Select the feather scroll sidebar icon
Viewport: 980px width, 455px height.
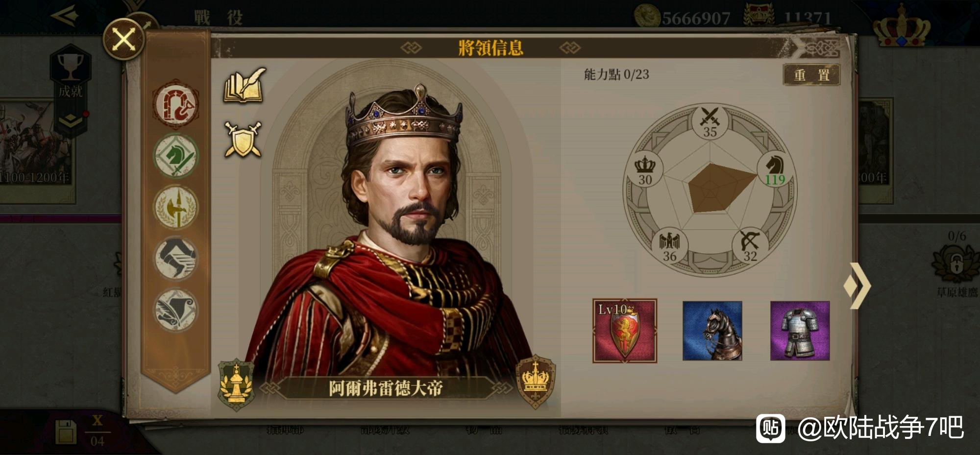click(x=175, y=310)
